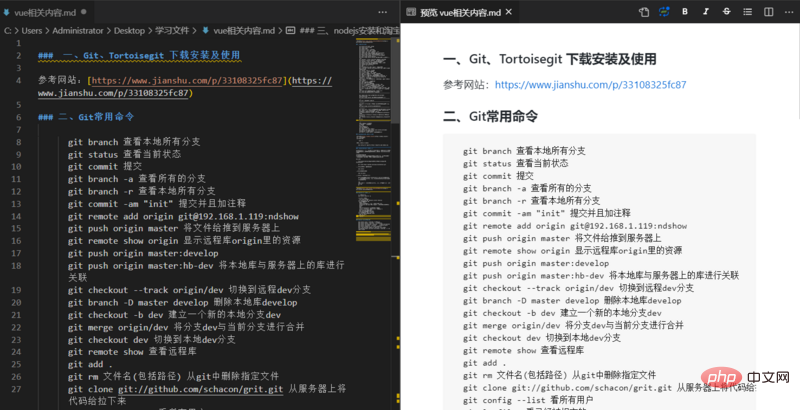Click markdown file icon in breadcrumb bar
The image size is (800, 410).
click(206, 31)
